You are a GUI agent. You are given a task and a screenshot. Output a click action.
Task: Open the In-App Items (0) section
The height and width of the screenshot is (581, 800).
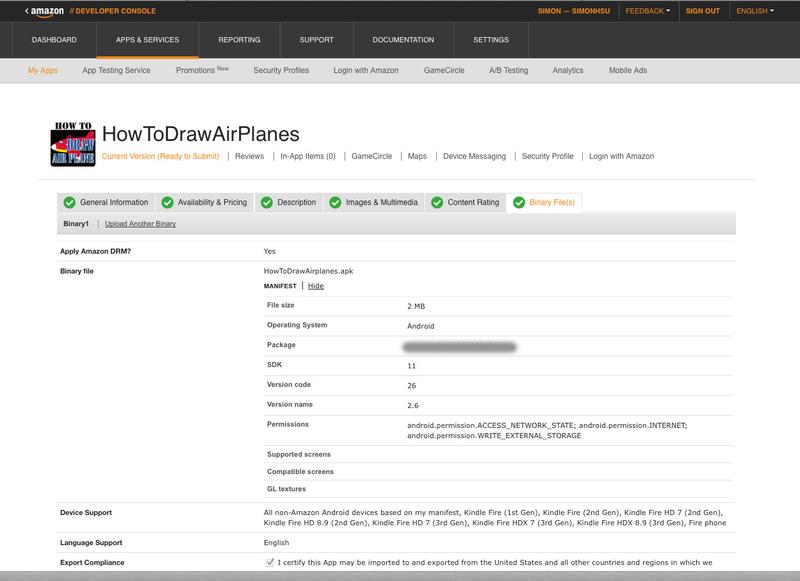pyautogui.click(x=308, y=157)
